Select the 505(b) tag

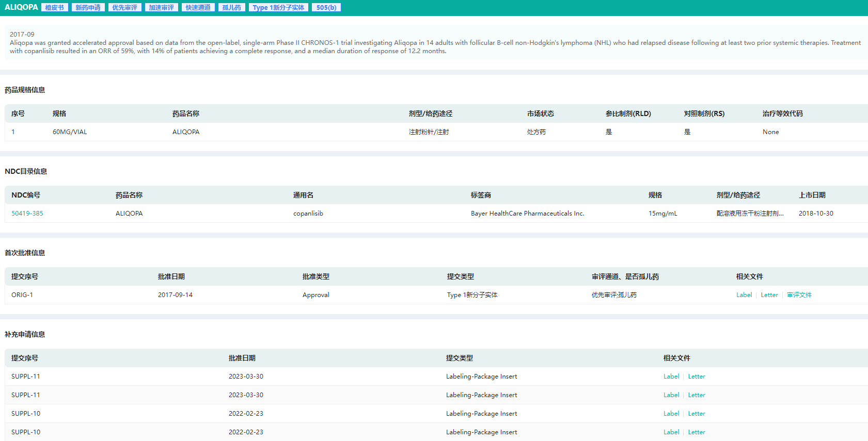click(x=326, y=8)
